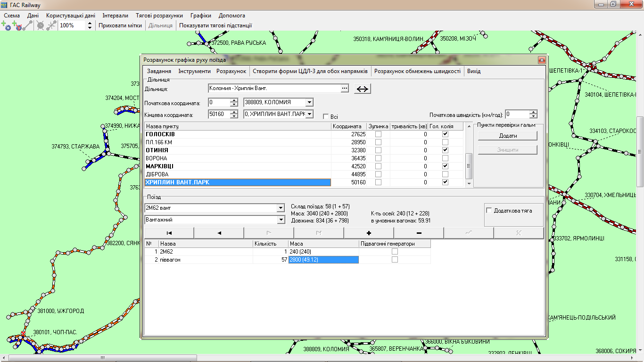Screen dimensions: 644x362
Task: Expand the Вантажний train type dropdown
Action: (281, 220)
